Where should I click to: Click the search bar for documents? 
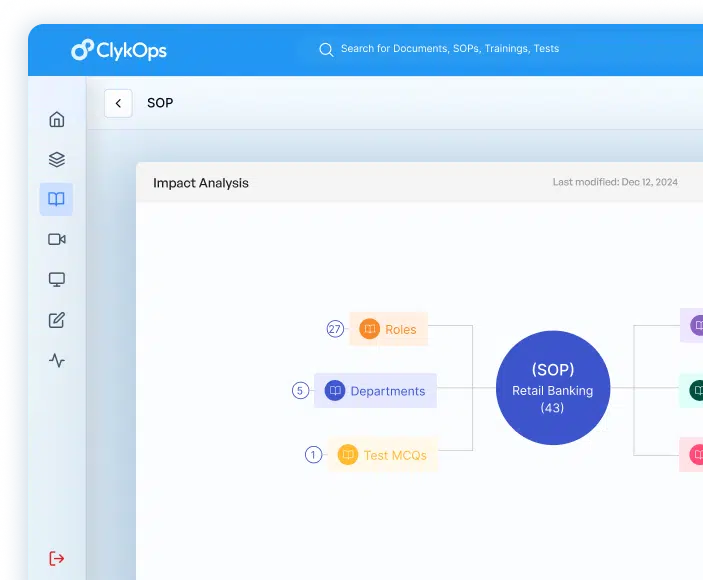tap(450, 49)
